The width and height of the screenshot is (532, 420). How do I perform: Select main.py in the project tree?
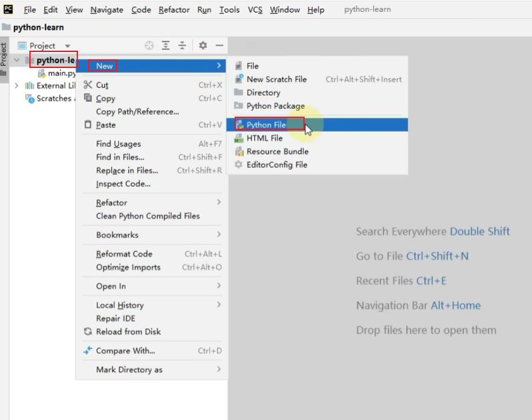(x=61, y=73)
